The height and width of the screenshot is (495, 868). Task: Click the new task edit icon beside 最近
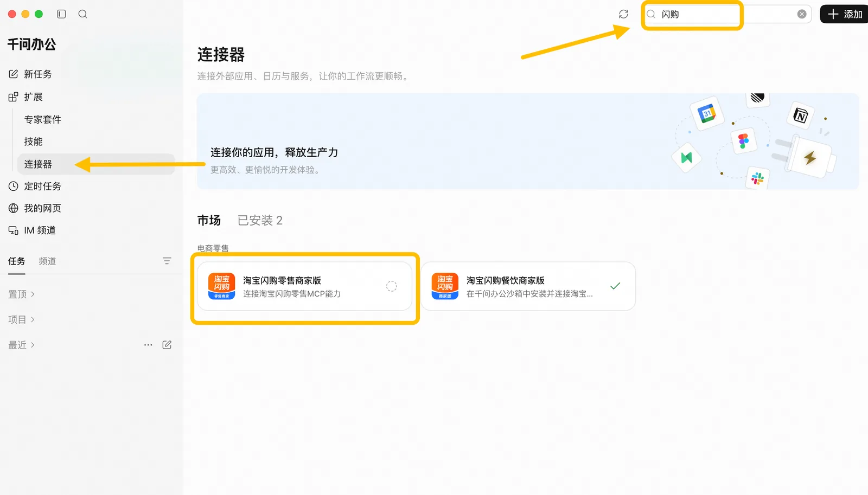pos(167,345)
